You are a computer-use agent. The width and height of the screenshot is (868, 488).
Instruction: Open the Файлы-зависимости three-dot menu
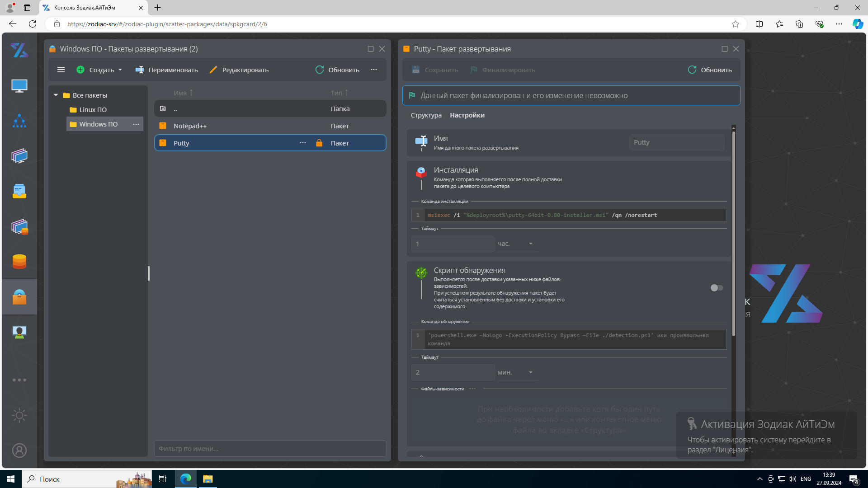click(472, 389)
